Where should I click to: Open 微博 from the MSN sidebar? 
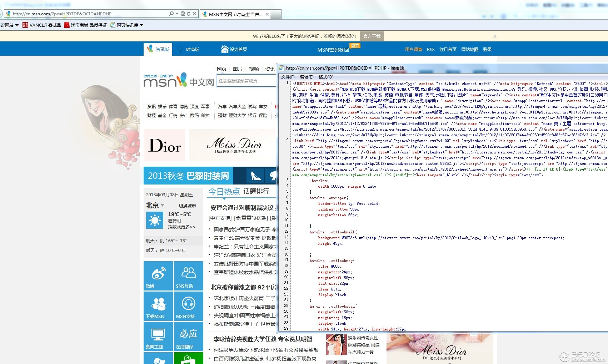pyautogui.click(x=158, y=275)
